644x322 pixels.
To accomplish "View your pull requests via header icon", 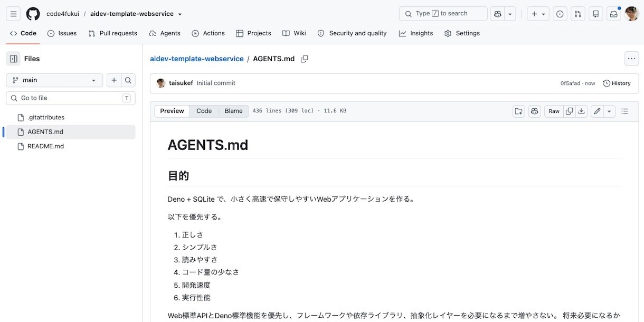I will tap(578, 14).
